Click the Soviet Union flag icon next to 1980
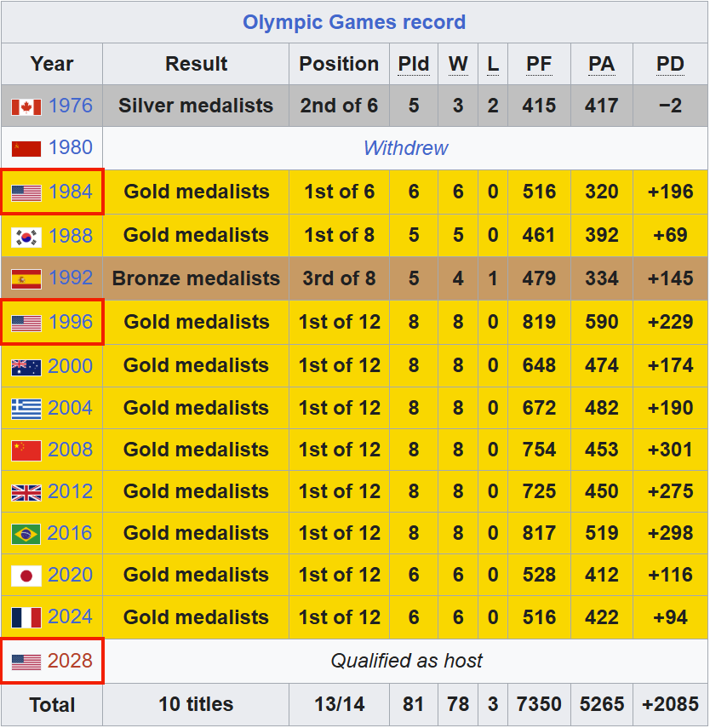 pyautogui.click(x=26, y=148)
